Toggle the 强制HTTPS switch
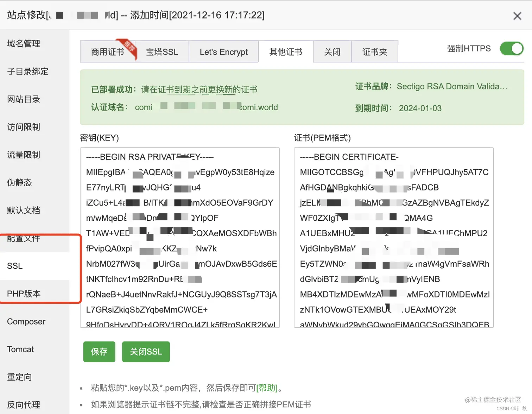This screenshot has height=414, width=532. tap(512, 49)
